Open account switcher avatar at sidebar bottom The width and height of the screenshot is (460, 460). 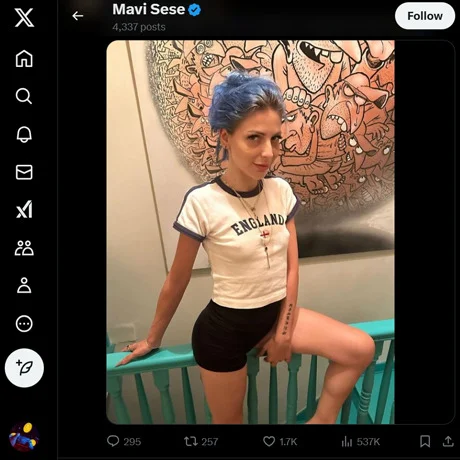(24, 437)
